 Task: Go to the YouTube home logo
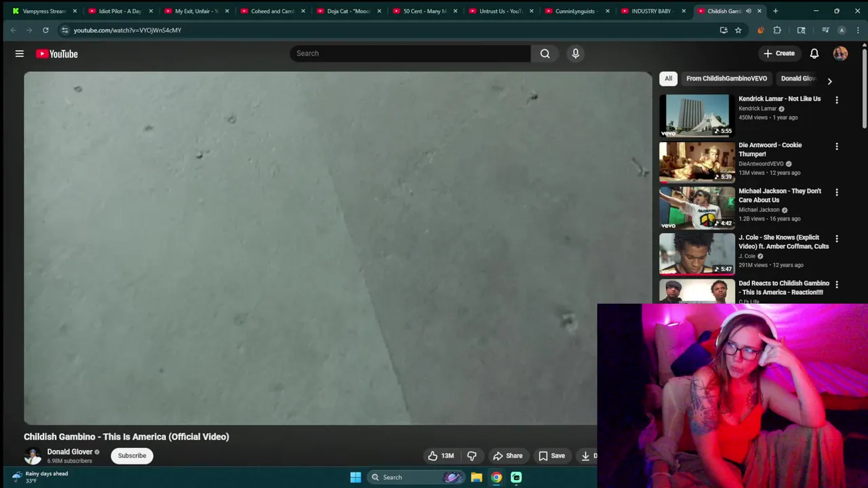[x=57, y=54]
